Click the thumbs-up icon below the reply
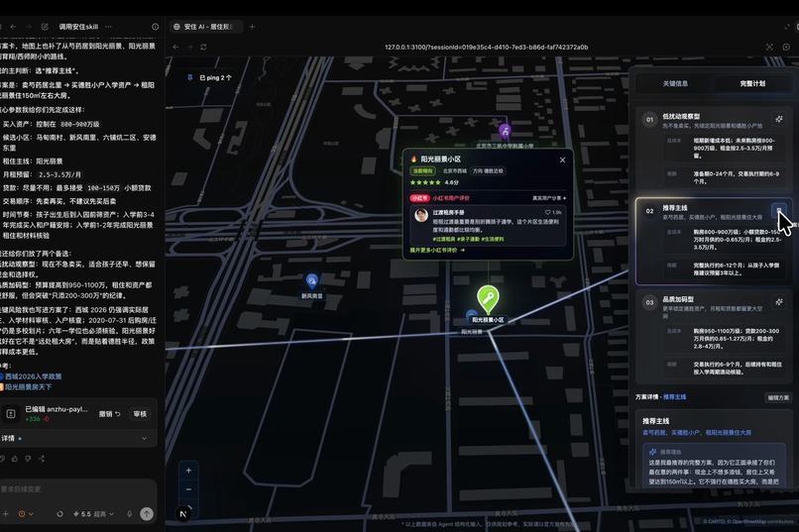This screenshot has width=799, height=532. point(15,459)
